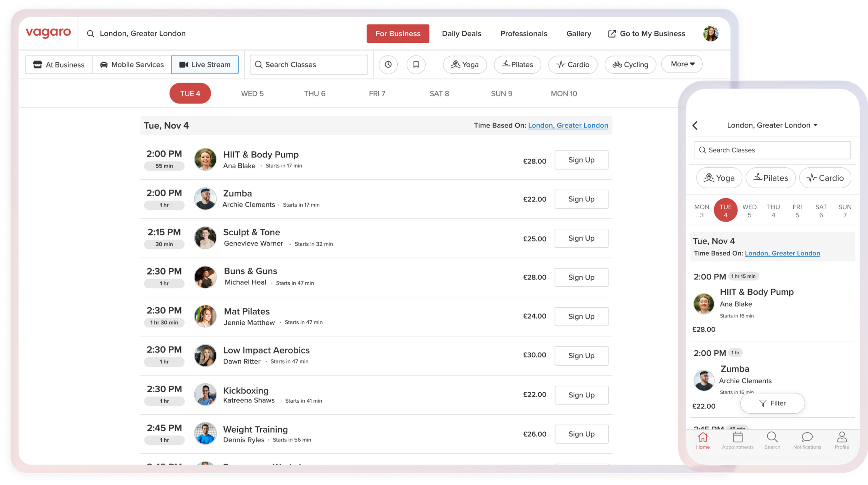
Task: Sign Up for Weight Training
Action: tap(582, 434)
